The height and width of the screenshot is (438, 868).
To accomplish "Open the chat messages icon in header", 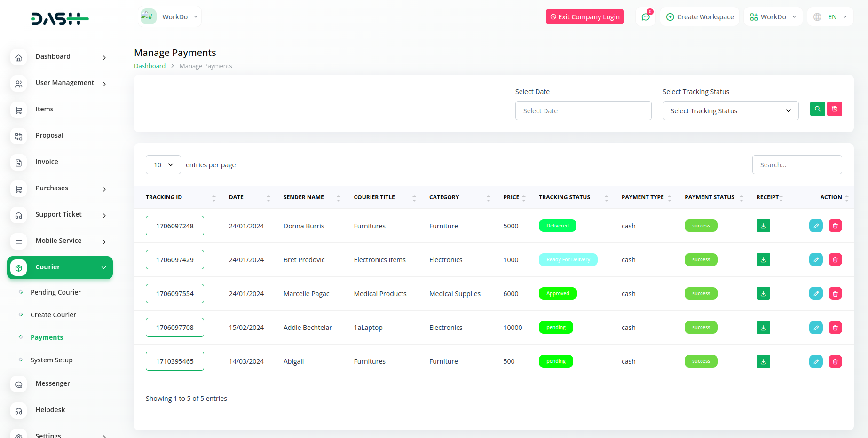I will [x=646, y=17].
